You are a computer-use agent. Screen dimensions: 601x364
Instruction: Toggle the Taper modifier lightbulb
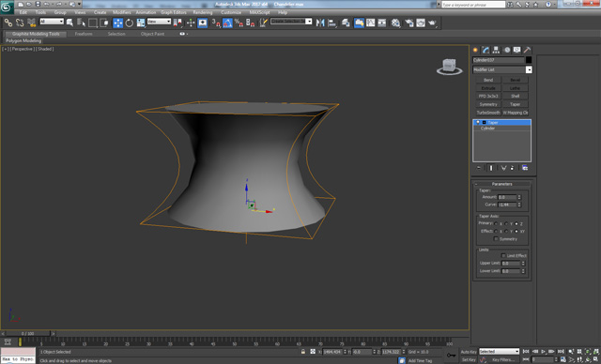pyautogui.click(x=478, y=123)
